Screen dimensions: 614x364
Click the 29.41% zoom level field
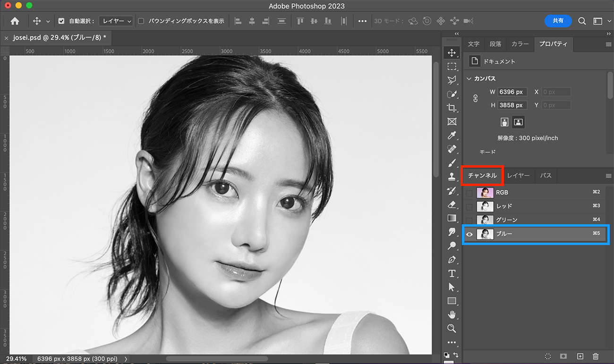(17, 359)
